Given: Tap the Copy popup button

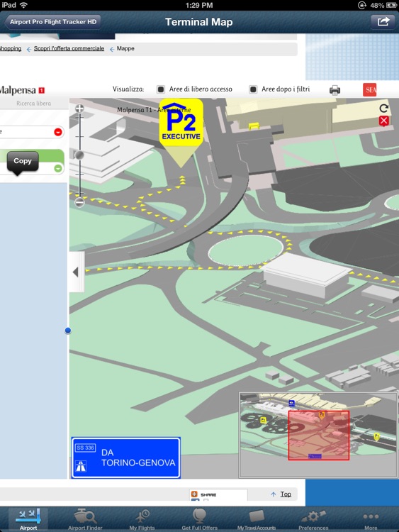Looking at the screenshot, I should pyautogui.click(x=23, y=161).
